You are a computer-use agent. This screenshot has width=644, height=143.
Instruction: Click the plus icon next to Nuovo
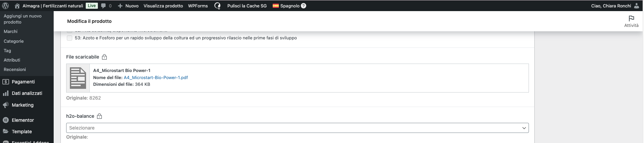(x=120, y=6)
